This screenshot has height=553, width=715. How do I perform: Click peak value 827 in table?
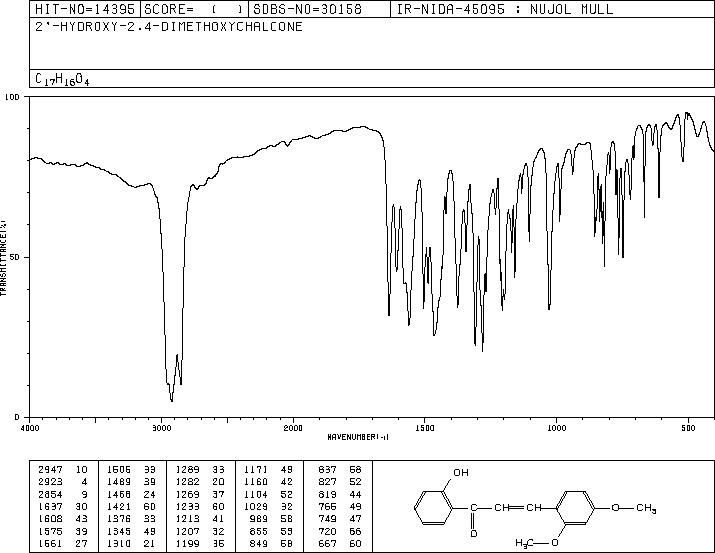[x=327, y=482]
